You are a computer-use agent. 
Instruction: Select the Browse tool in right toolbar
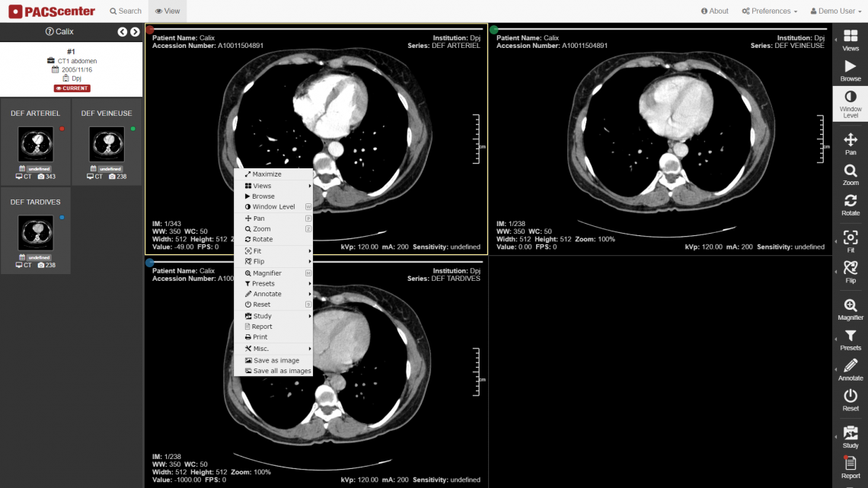tap(850, 72)
